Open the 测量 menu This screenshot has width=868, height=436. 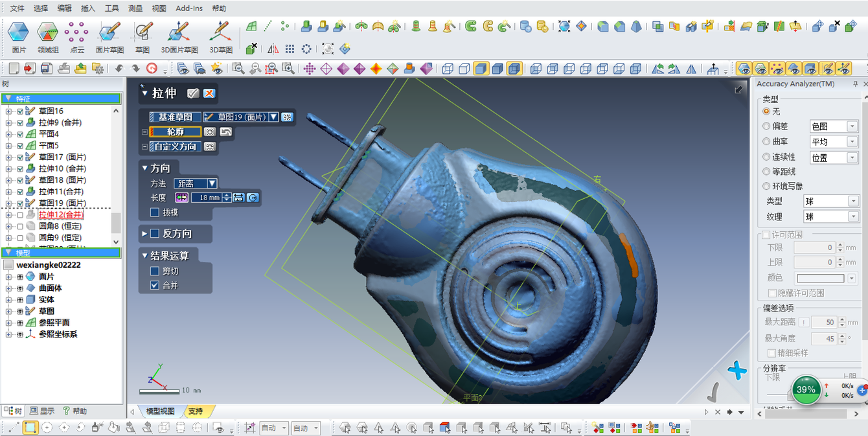point(135,8)
